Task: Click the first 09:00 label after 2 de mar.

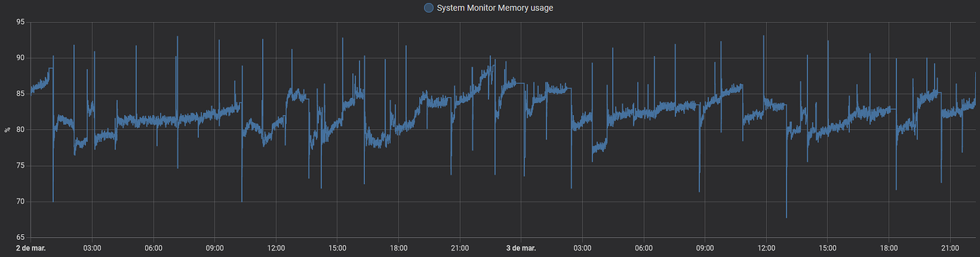Action: (x=214, y=248)
